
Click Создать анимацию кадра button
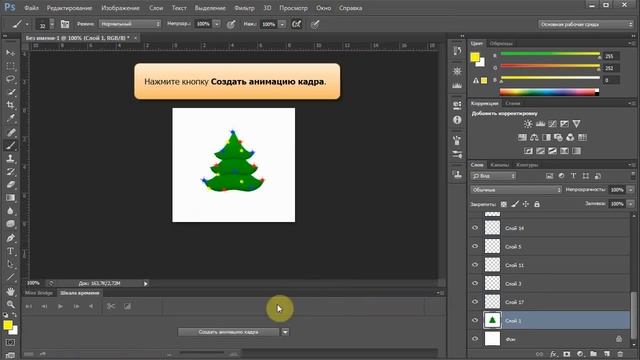229,332
